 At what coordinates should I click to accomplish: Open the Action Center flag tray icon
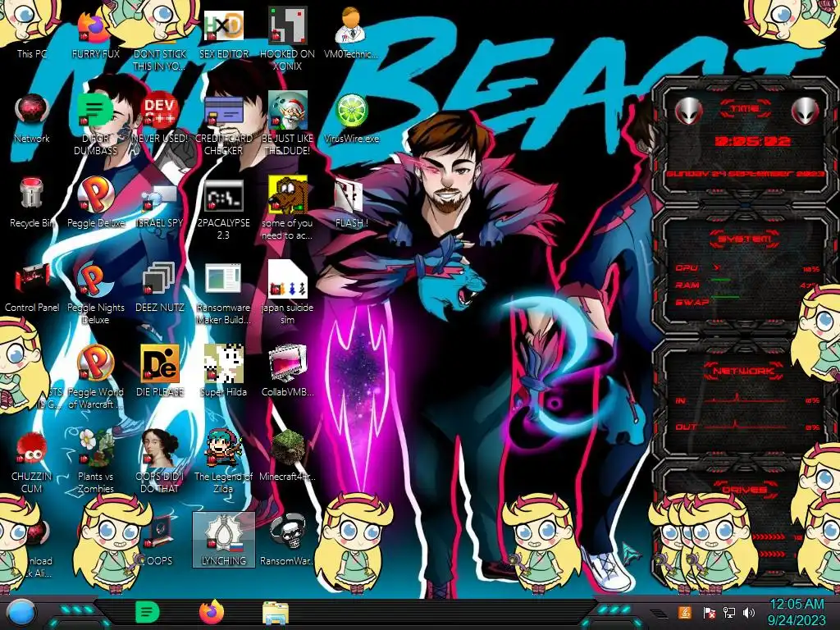click(709, 612)
